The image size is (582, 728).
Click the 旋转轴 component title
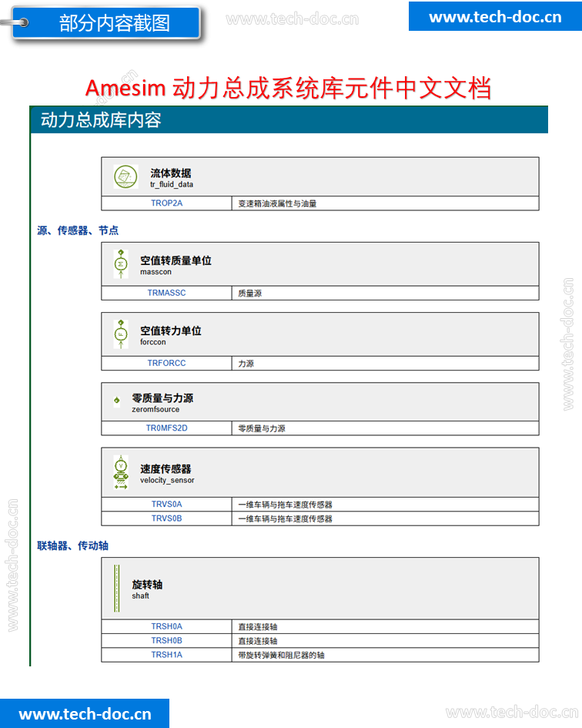coord(147,585)
